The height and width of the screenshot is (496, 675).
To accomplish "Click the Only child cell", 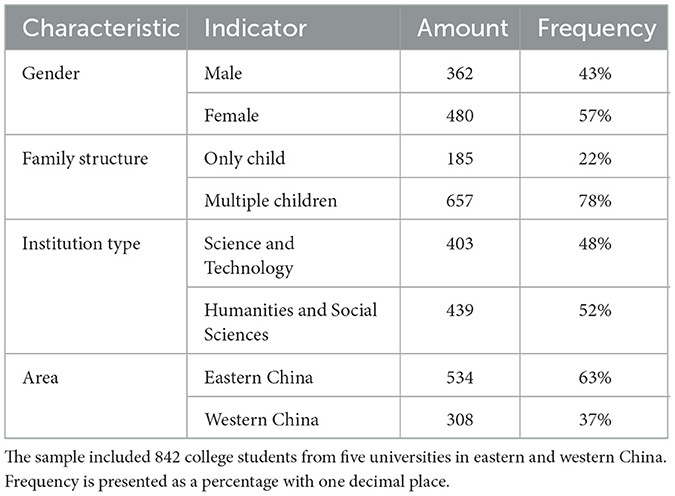I will click(244, 158).
